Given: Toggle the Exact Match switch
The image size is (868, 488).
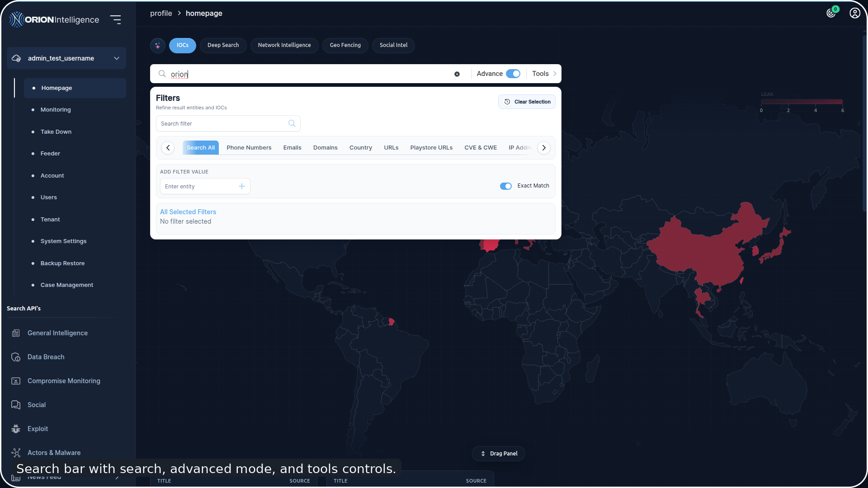Looking at the screenshot, I should (x=506, y=186).
